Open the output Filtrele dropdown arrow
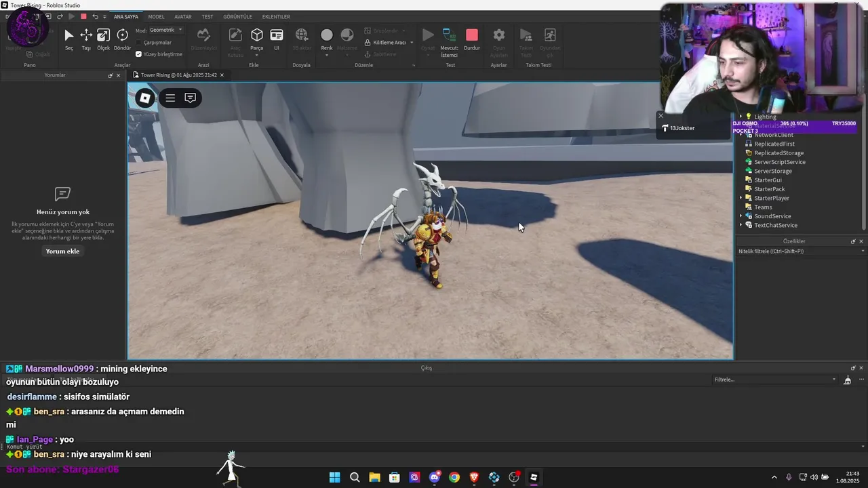Viewport: 868px width, 488px height. click(x=834, y=380)
